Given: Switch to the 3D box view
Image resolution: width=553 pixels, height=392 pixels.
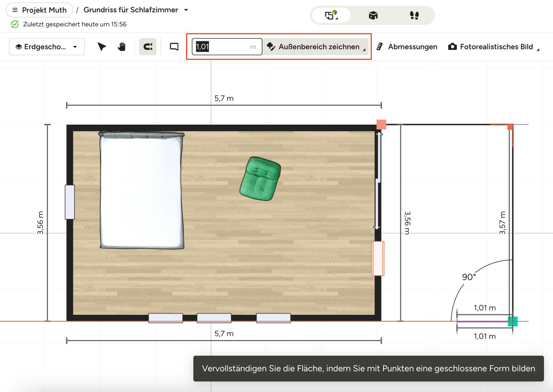Looking at the screenshot, I should pos(373,15).
